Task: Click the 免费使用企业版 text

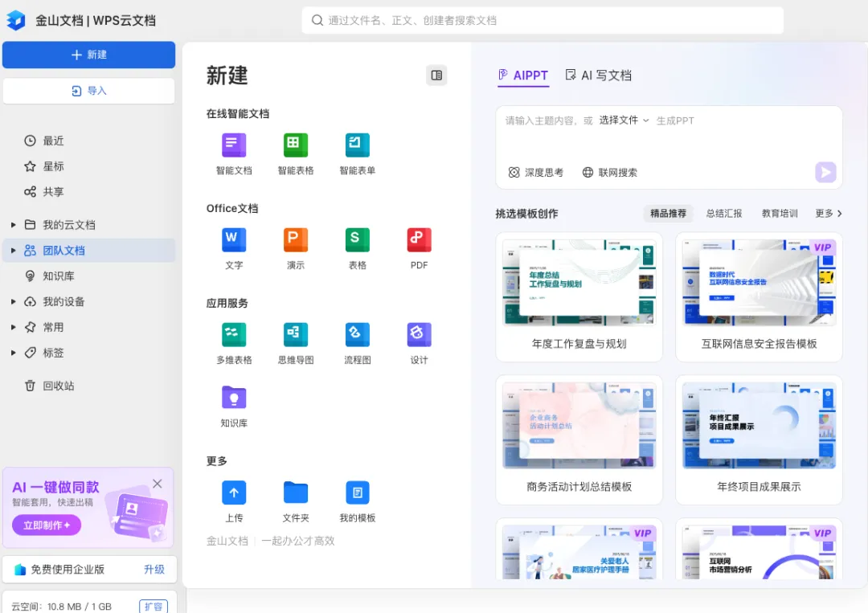Action: (x=68, y=570)
